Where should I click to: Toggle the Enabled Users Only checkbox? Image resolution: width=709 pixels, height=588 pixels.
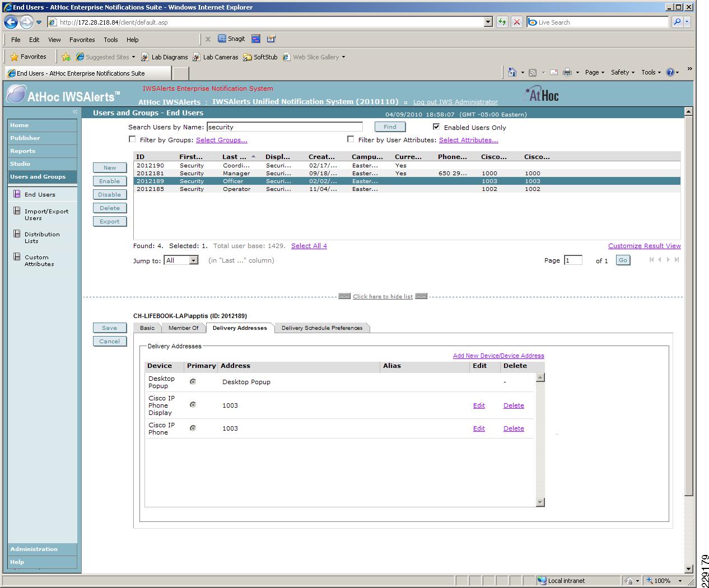pyautogui.click(x=436, y=127)
